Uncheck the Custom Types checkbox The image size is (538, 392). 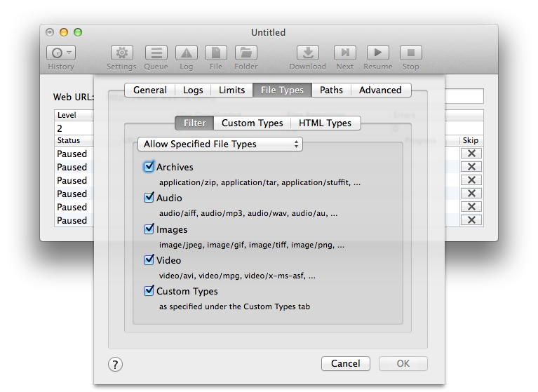[x=149, y=291]
